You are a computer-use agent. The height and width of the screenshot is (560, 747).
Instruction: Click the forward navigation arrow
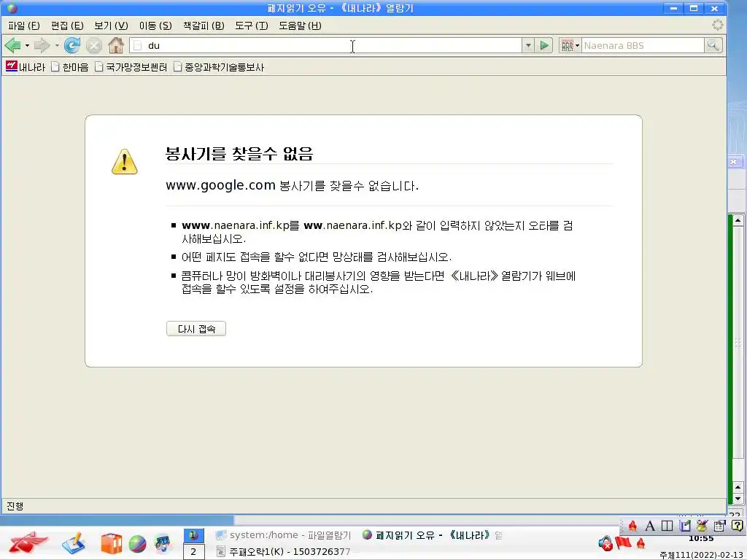(x=42, y=46)
